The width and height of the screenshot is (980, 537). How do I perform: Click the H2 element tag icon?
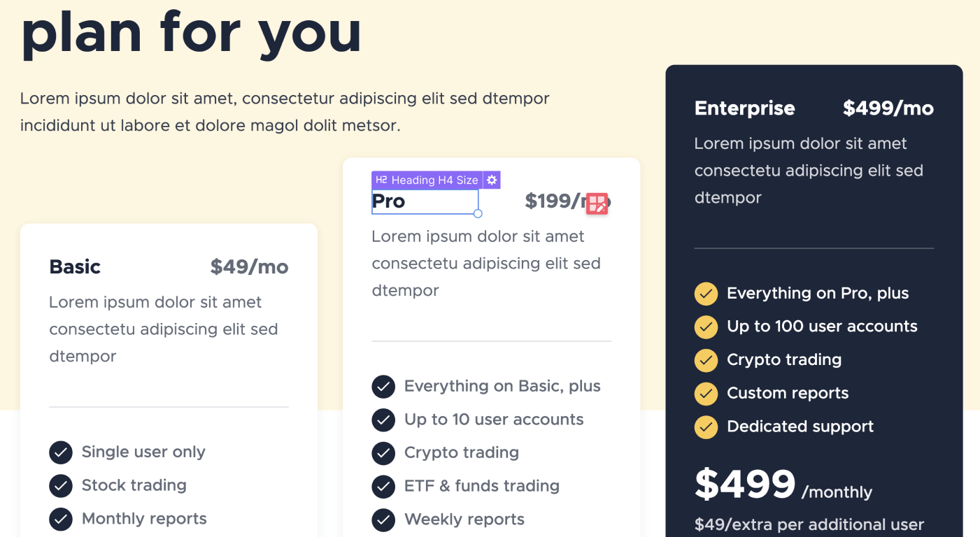click(381, 180)
